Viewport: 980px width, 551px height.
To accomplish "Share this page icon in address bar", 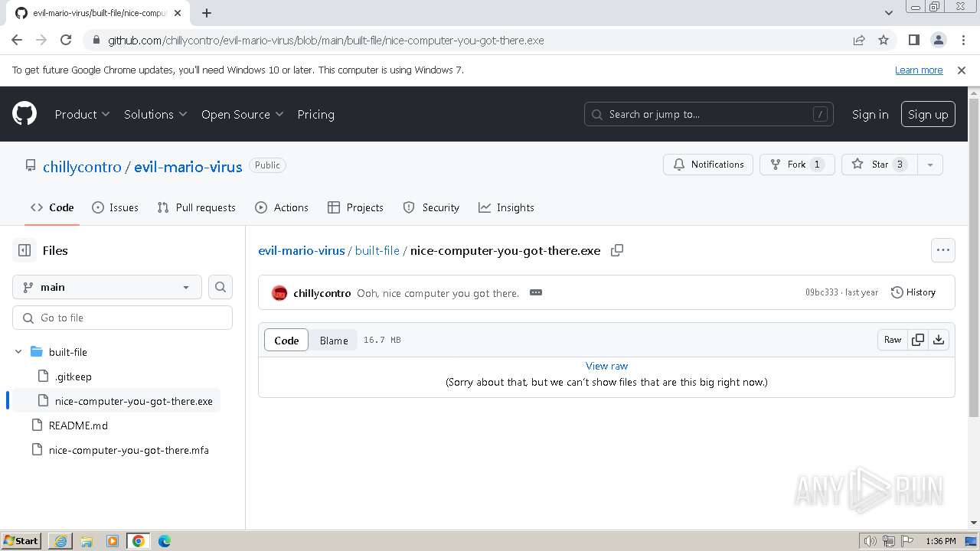I will [x=859, y=40].
